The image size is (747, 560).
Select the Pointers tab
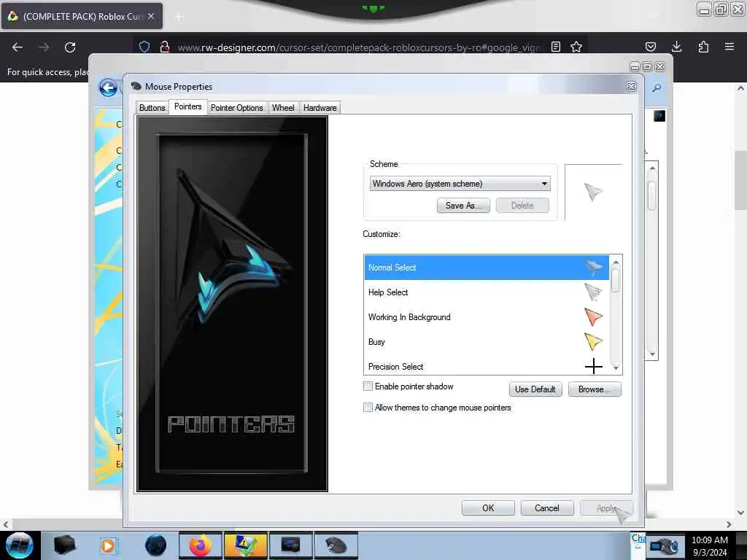187,106
